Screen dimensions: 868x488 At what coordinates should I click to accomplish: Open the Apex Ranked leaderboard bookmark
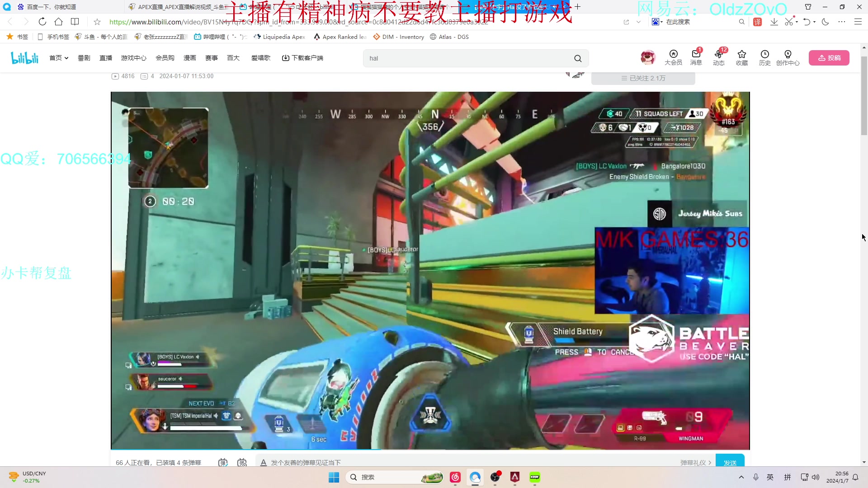[340, 37]
